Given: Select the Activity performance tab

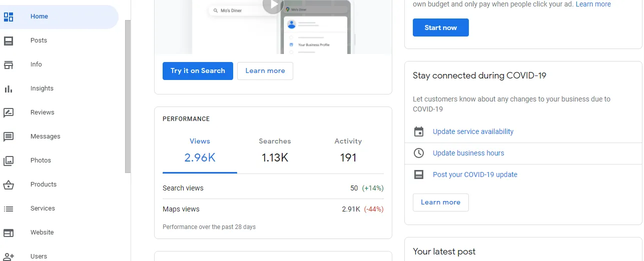Looking at the screenshot, I should pos(348,152).
